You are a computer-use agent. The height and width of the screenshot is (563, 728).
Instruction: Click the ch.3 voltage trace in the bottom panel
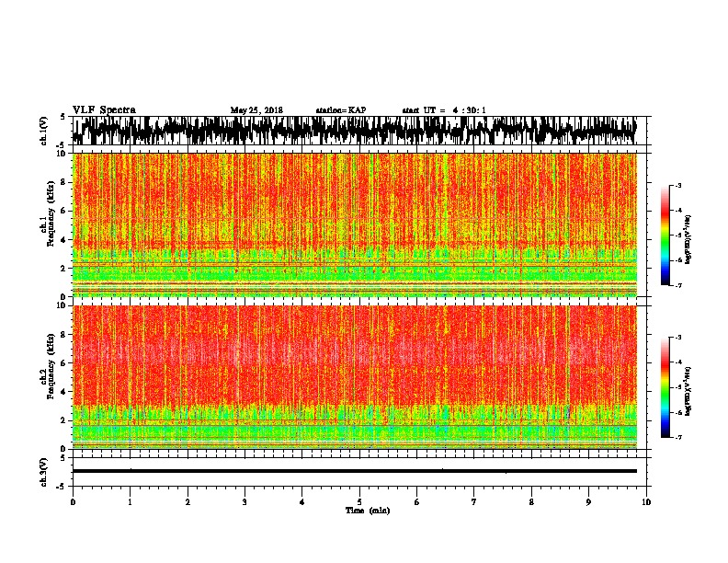(x=355, y=471)
